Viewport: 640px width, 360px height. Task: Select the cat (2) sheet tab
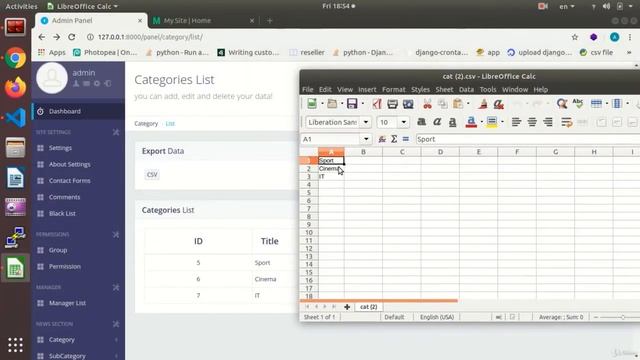click(368, 307)
